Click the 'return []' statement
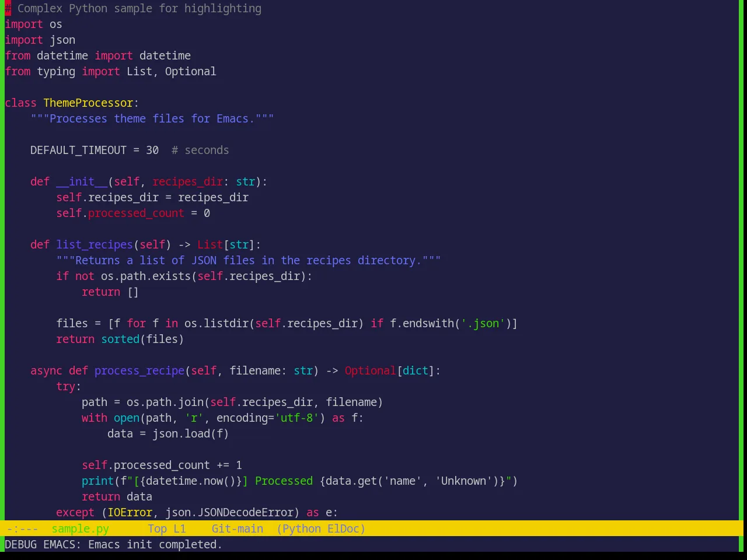The height and width of the screenshot is (560, 747). (x=110, y=292)
